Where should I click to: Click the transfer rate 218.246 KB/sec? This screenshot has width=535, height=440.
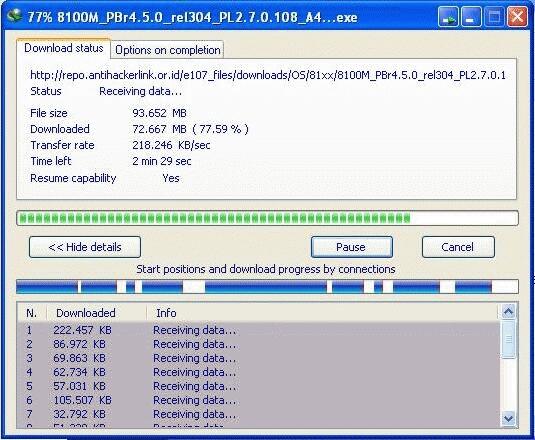point(171,145)
